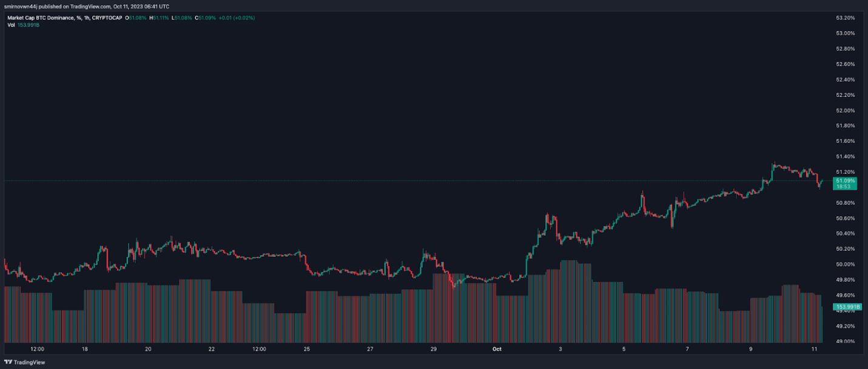This screenshot has height=369, width=868.
Task: Click the volume value 153.991B in legend
Action: point(30,25)
